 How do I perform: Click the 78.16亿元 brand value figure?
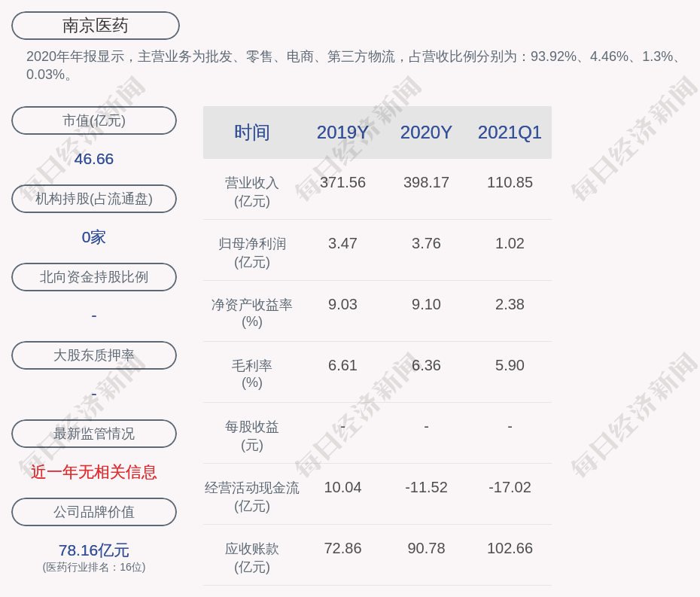point(94,550)
